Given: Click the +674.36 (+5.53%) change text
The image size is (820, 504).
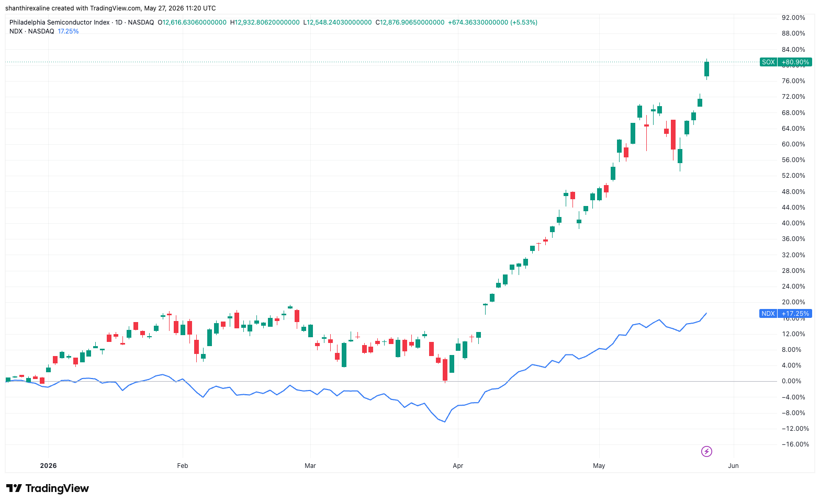Looking at the screenshot, I should (x=492, y=22).
